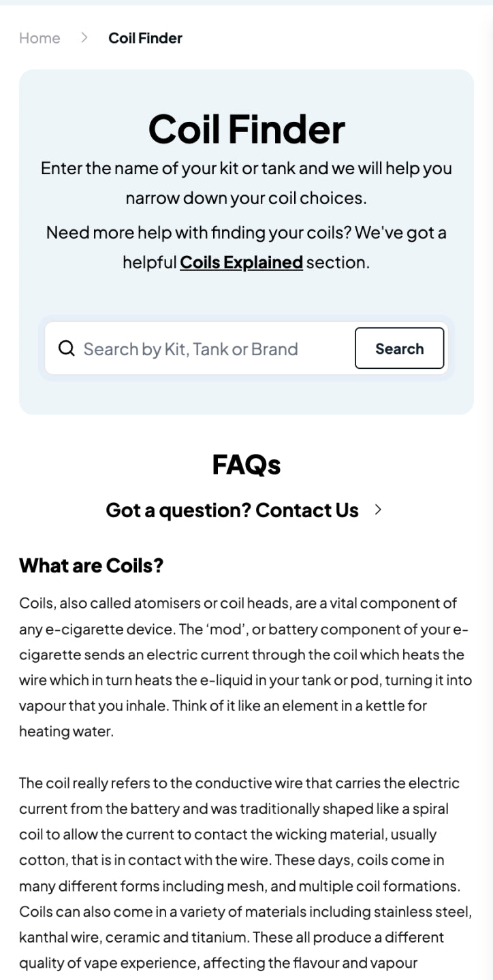The width and height of the screenshot is (493, 980).
Task: Click the large Coil Finder page heading
Action: pos(246,129)
